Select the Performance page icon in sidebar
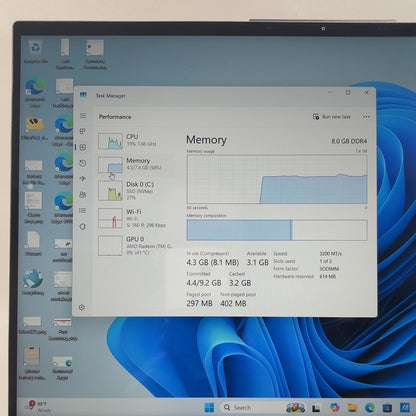The width and height of the screenshot is (416, 416). coord(83,147)
